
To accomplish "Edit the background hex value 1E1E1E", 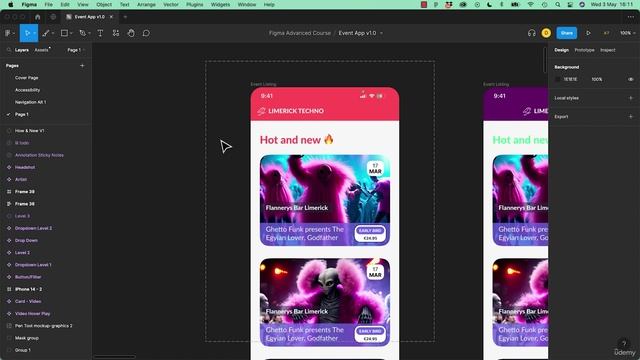I will coord(570,79).
